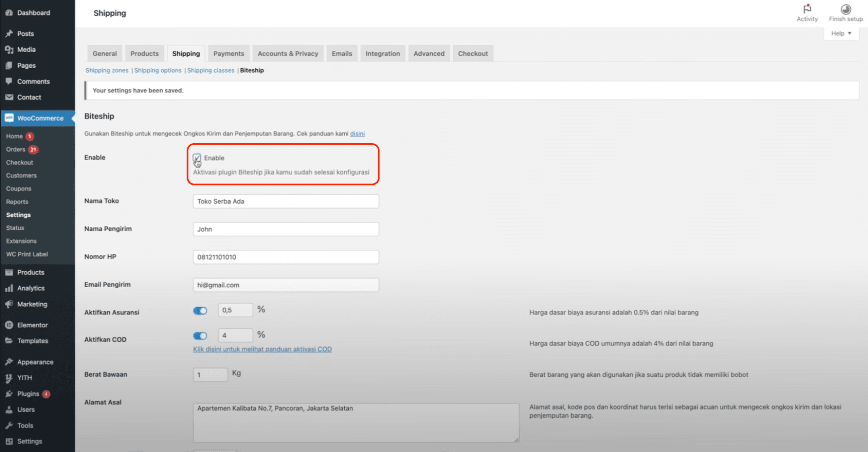The image size is (868, 452).
Task: Click the Templates folder icon
Action: [9, 341]
